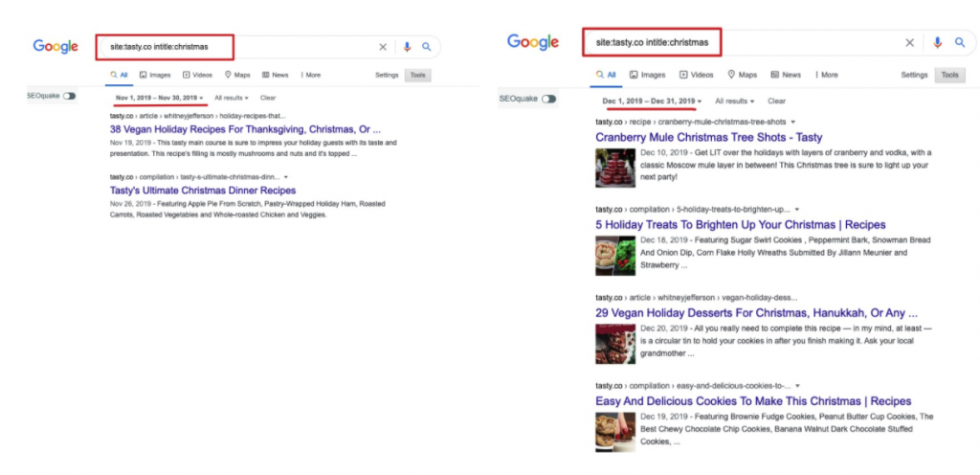
Task: Click Settings in left screenshot
Action: coord(387,75)
